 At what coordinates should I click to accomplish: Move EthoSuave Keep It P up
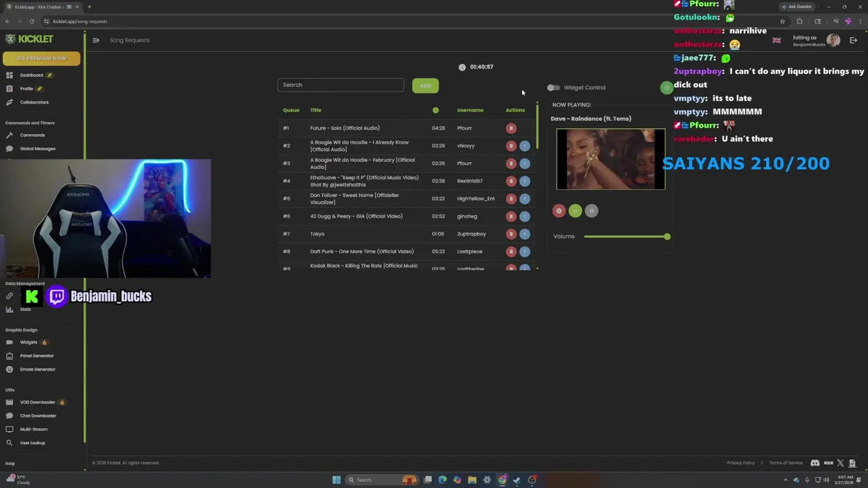(525, 181)
